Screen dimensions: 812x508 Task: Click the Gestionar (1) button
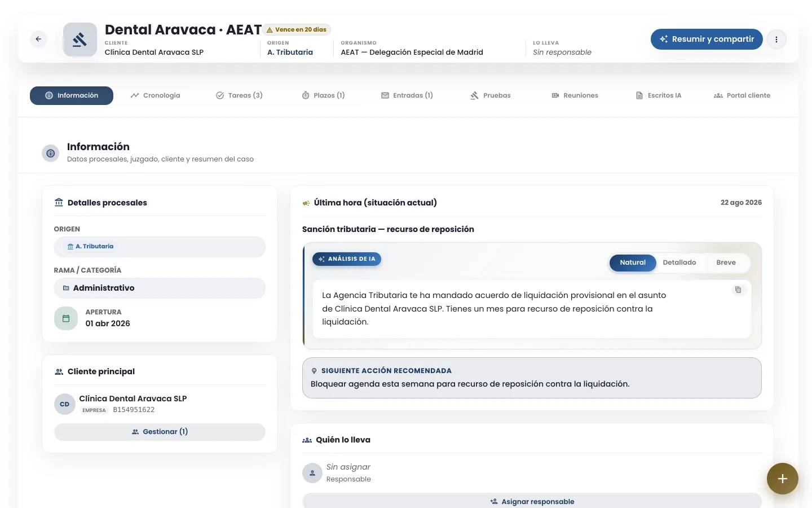(160, 432)
